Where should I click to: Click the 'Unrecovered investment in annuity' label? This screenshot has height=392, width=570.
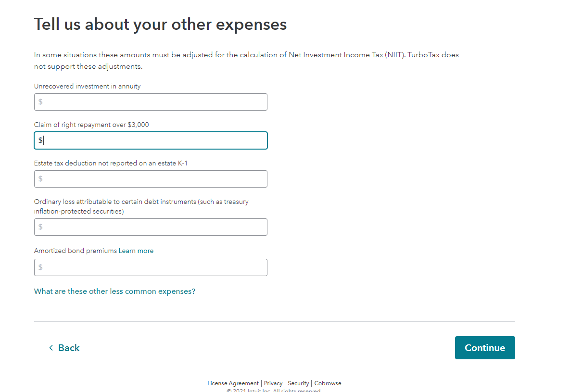tap(87, 86)
